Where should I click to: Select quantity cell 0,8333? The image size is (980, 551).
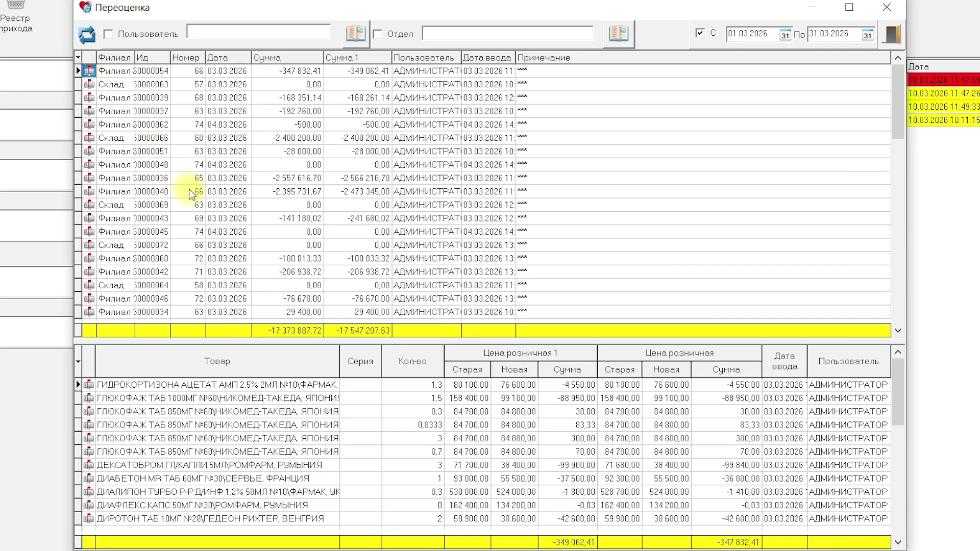412,424
